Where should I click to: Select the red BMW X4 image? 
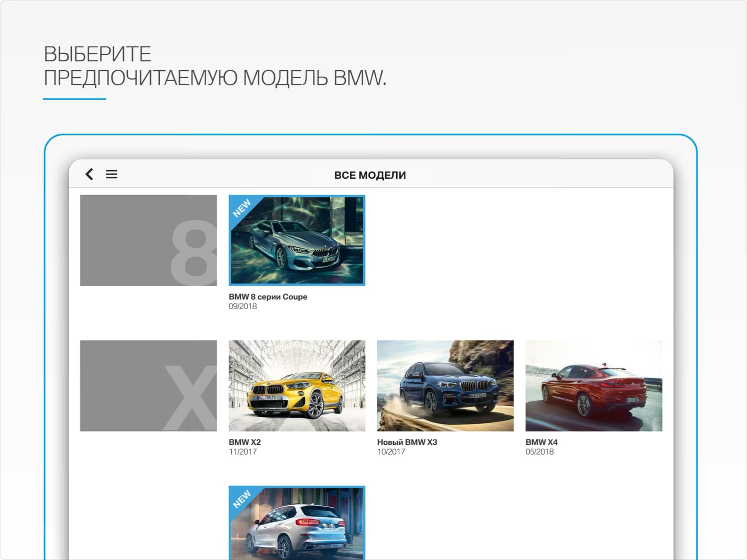tap(594, 384)
